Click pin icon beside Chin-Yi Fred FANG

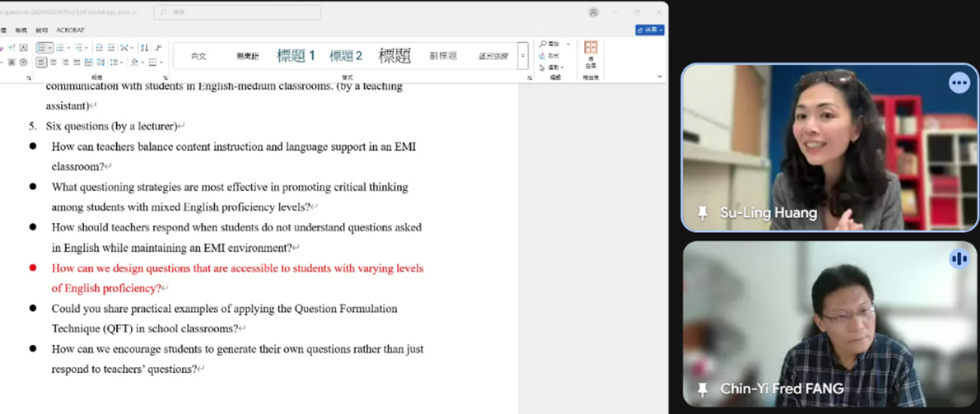pyautogui.click(x=702, y=388)
